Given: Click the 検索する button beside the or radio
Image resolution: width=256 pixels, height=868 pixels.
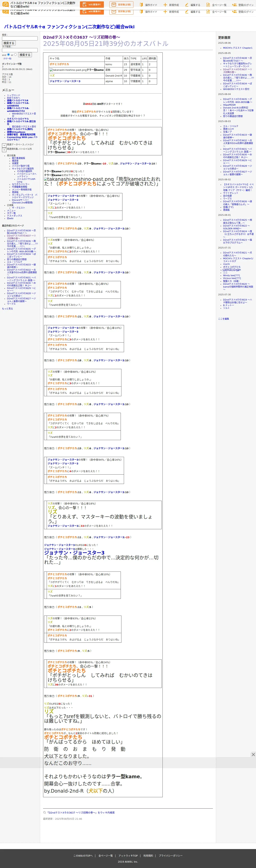Looking at the screenshot, I should [25, 55].
